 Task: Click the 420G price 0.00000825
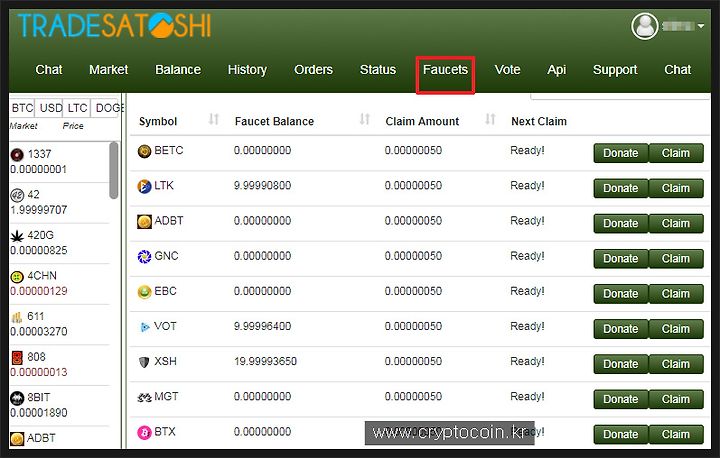coord(39,250)
